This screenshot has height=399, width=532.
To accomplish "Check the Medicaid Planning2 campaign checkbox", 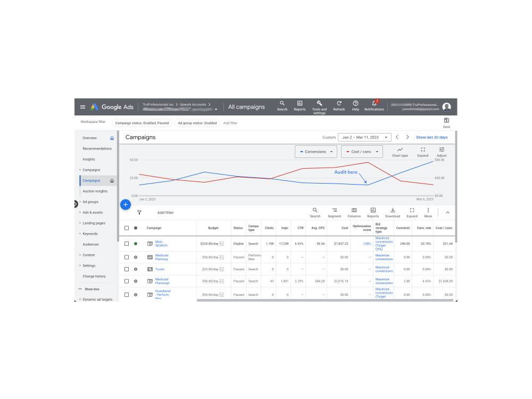I will click(x=127, y=281).
